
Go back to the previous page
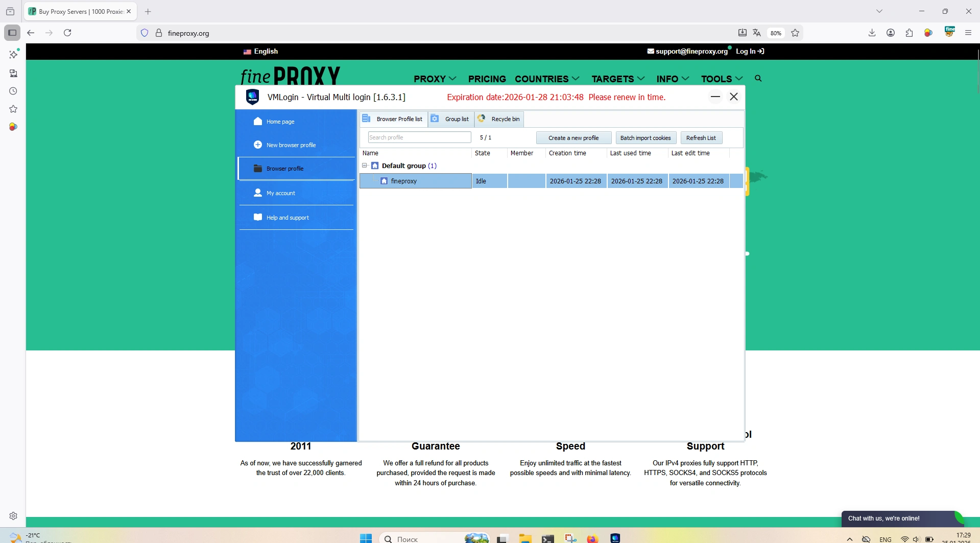[x=31, y=33]
